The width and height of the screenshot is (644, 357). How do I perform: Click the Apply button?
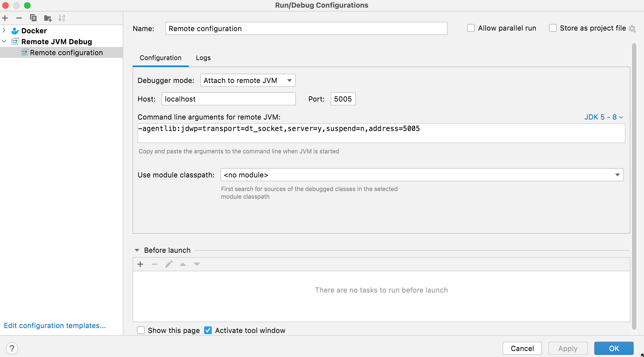point(568,348)
